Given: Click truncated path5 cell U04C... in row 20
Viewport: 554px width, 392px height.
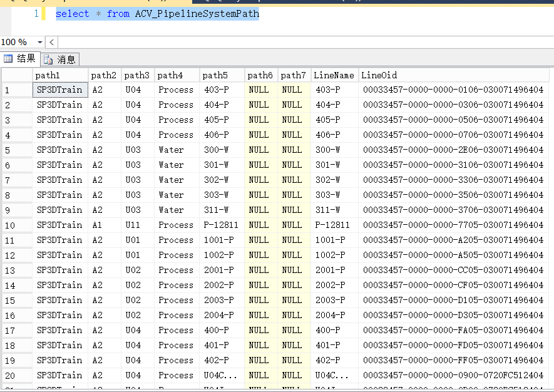Looking at the screenshot, I should pos(222,375).
